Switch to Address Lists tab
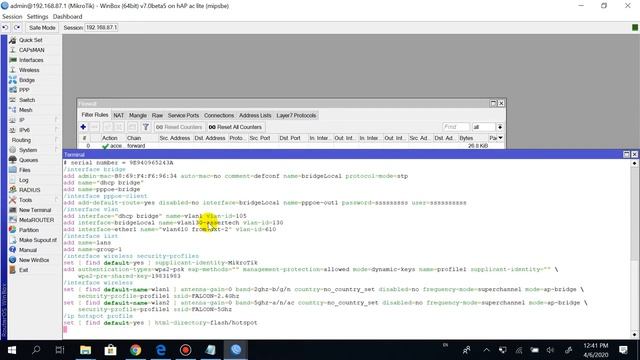The height and width of the screenshot is (360, 640). 255,116
